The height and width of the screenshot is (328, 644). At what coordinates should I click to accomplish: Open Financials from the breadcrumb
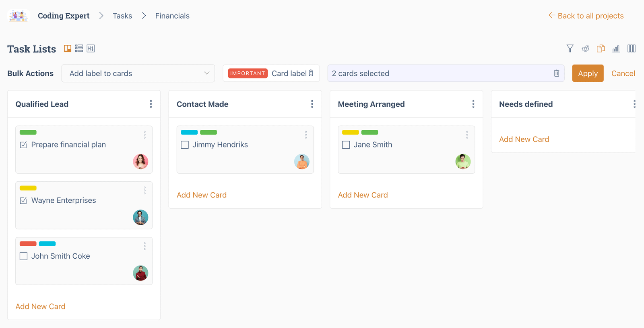pos(172,16)
